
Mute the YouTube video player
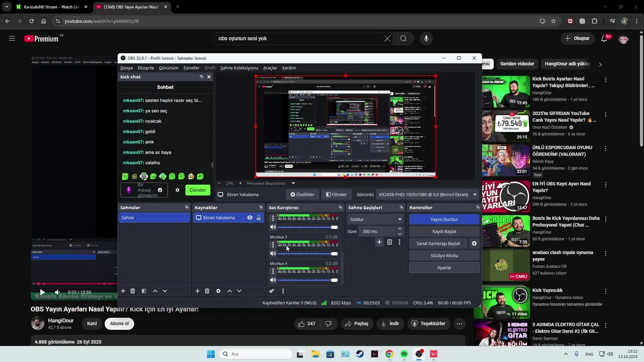tap(57, 292)
